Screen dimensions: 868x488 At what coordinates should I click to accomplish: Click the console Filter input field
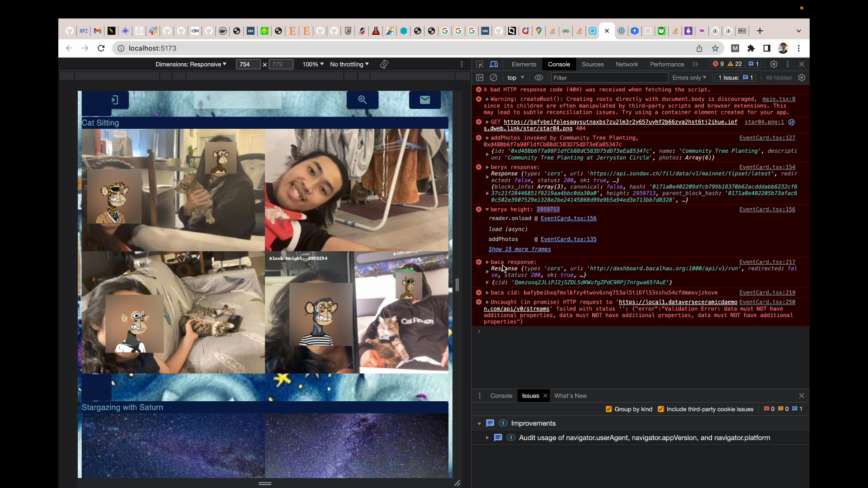609,78
